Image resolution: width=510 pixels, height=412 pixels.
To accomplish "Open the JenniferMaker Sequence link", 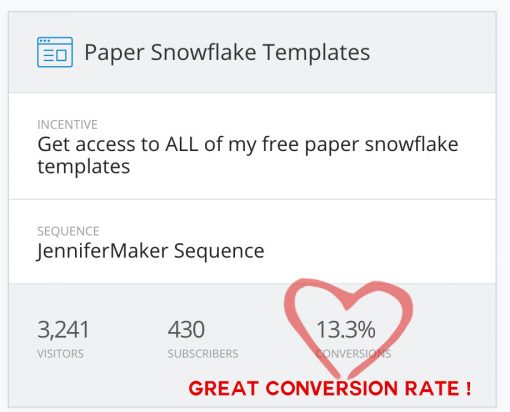I will (x=150, y=251).
